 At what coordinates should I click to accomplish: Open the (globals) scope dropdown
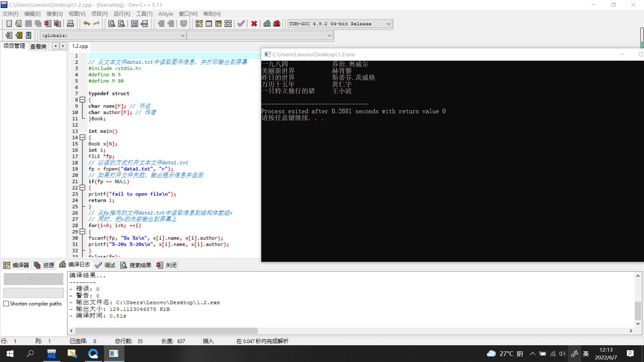pos(183,36)
